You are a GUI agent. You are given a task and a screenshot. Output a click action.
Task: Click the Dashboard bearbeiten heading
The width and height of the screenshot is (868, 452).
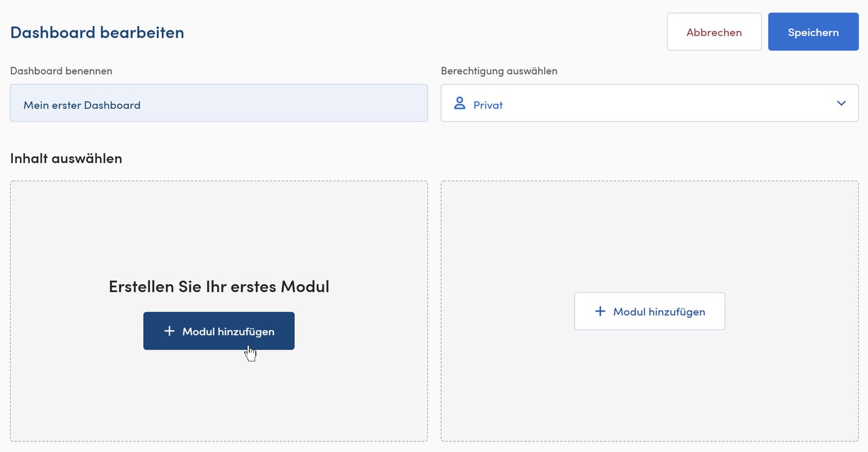97,31
